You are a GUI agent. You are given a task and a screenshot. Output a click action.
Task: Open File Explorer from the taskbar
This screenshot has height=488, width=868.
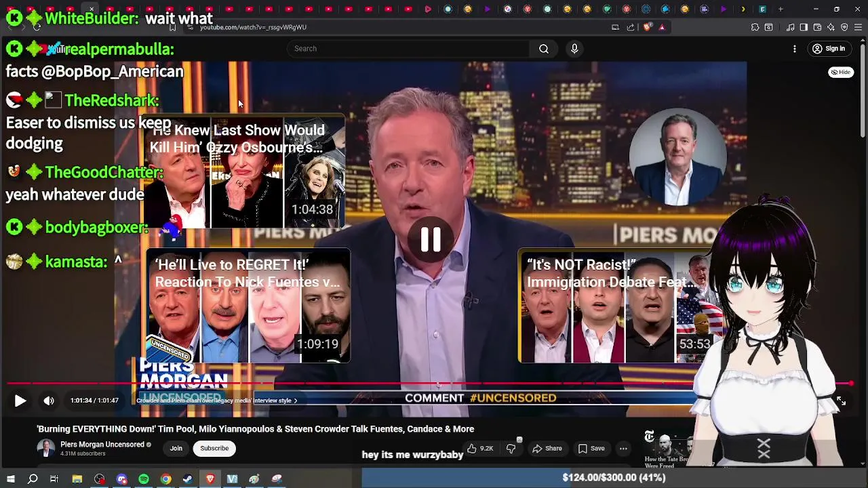(x=77, y=479)
